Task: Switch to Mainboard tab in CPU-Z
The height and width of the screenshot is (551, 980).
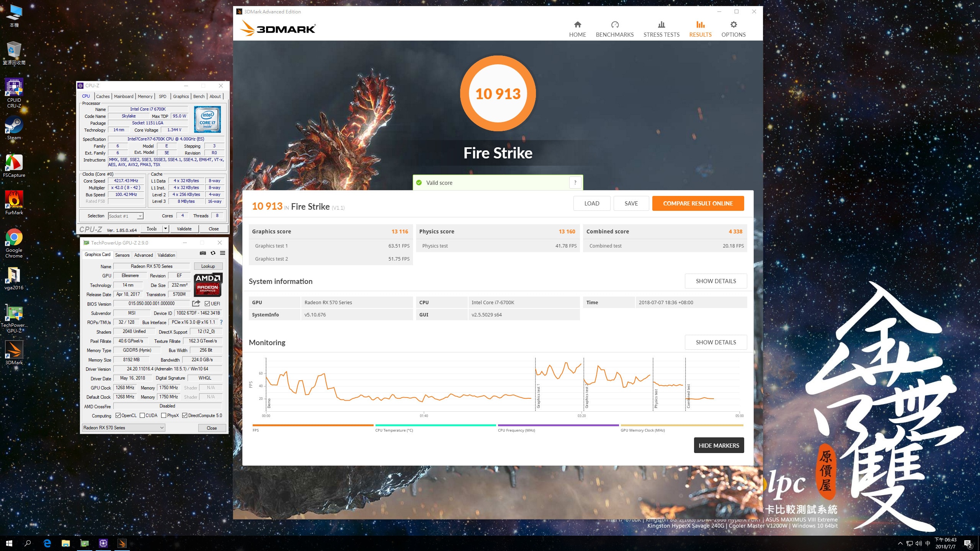Action: click(x=124, y=96)
